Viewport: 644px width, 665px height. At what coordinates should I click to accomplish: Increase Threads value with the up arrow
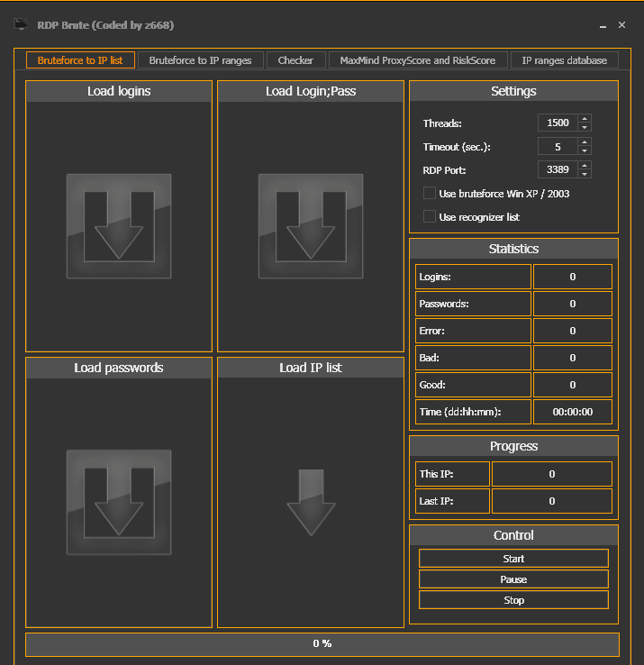585,119
